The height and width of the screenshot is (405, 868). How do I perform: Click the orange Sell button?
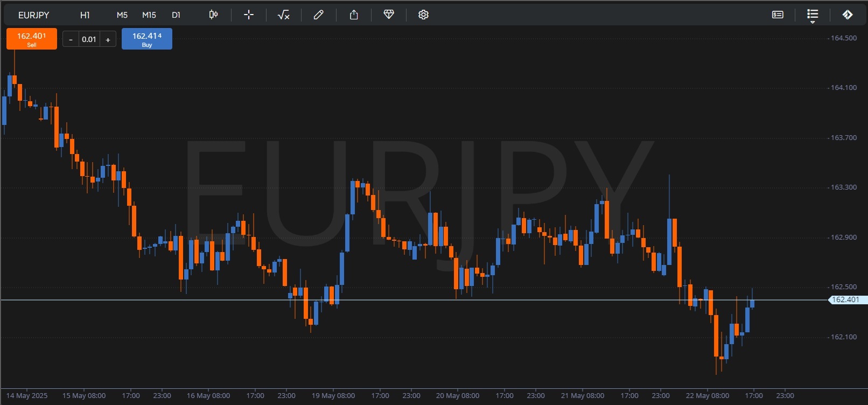tap(32, 39)
